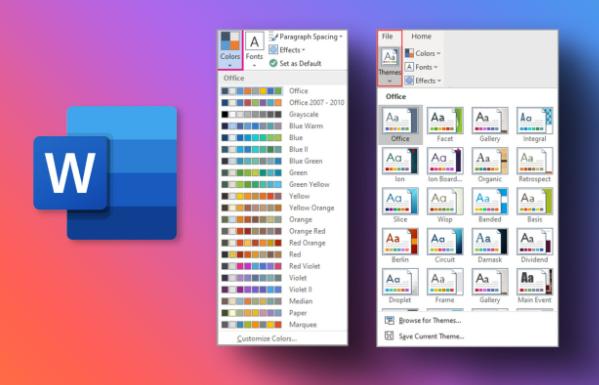Open the Colors dropdown beside the Themes button

423,53
